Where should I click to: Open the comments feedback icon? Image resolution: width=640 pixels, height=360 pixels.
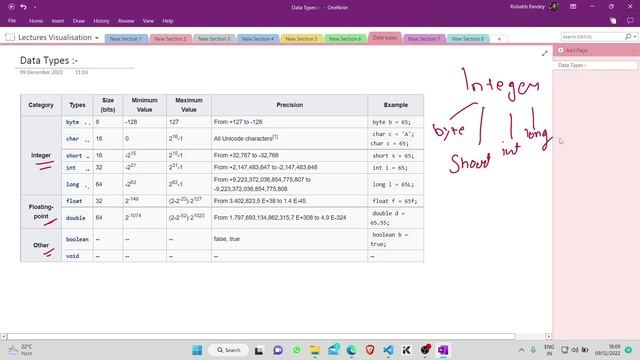630,21
